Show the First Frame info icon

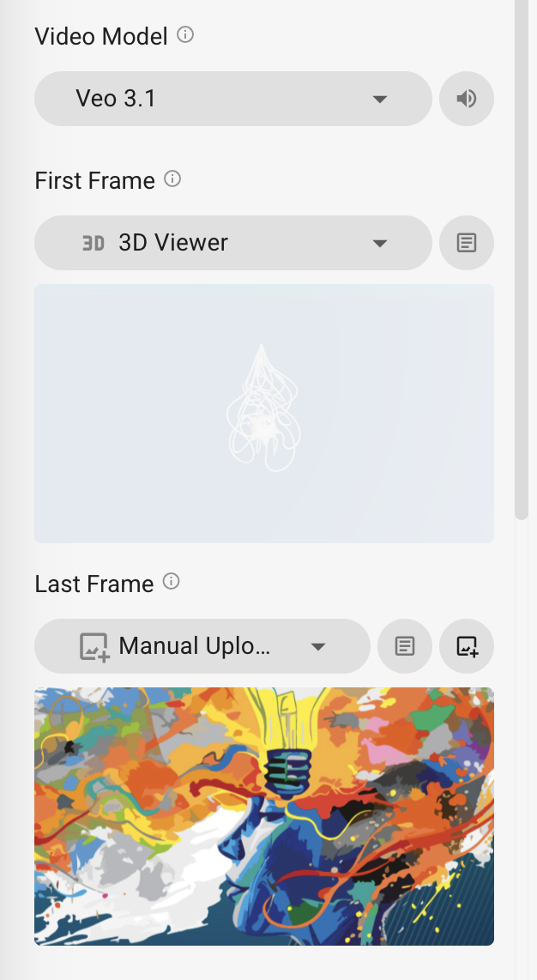click(x=172, y=179)
